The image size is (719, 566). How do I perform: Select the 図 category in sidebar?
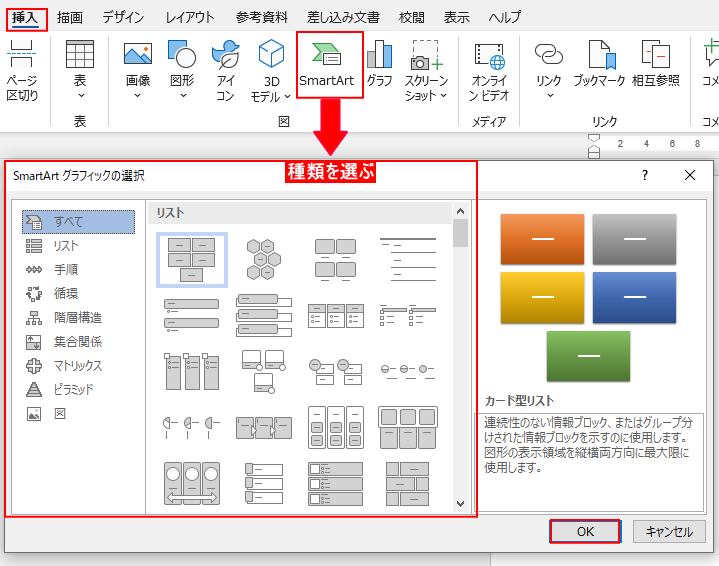(46, 414)
